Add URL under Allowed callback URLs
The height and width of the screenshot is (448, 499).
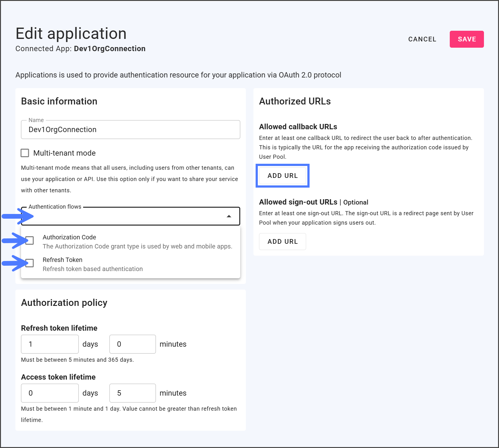[282, 176]
